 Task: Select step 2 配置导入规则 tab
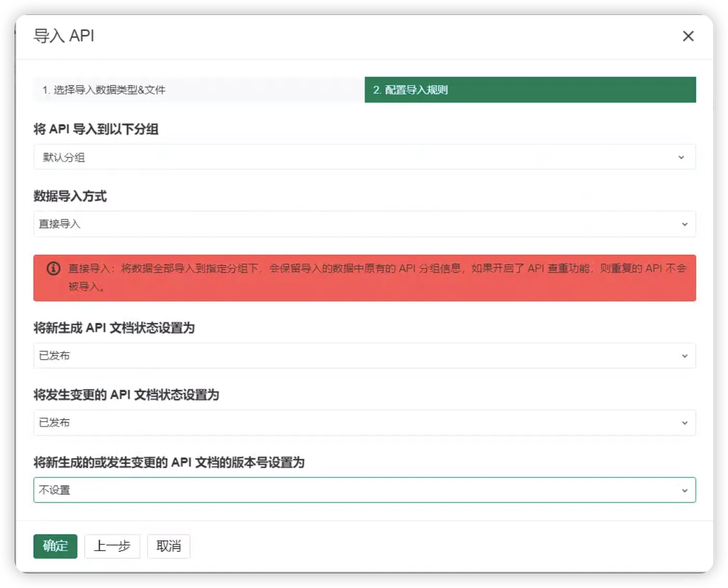coord(530,89)
